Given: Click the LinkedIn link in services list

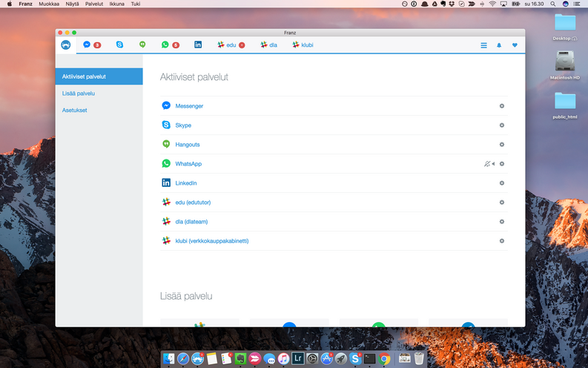Looking at the screenshot, I should point(186,183).
